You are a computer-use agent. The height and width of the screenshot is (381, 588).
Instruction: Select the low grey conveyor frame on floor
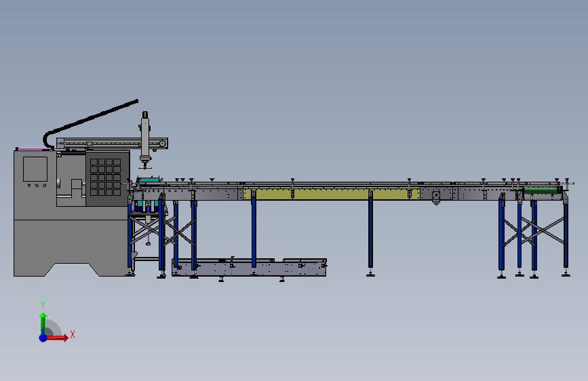(x=249, y=268)
